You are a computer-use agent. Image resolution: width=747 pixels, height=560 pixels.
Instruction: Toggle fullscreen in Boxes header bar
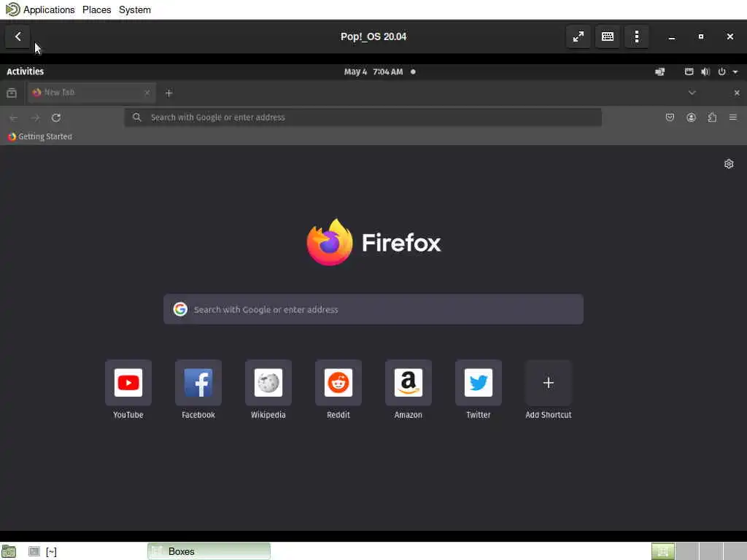[x=578, y=36]
